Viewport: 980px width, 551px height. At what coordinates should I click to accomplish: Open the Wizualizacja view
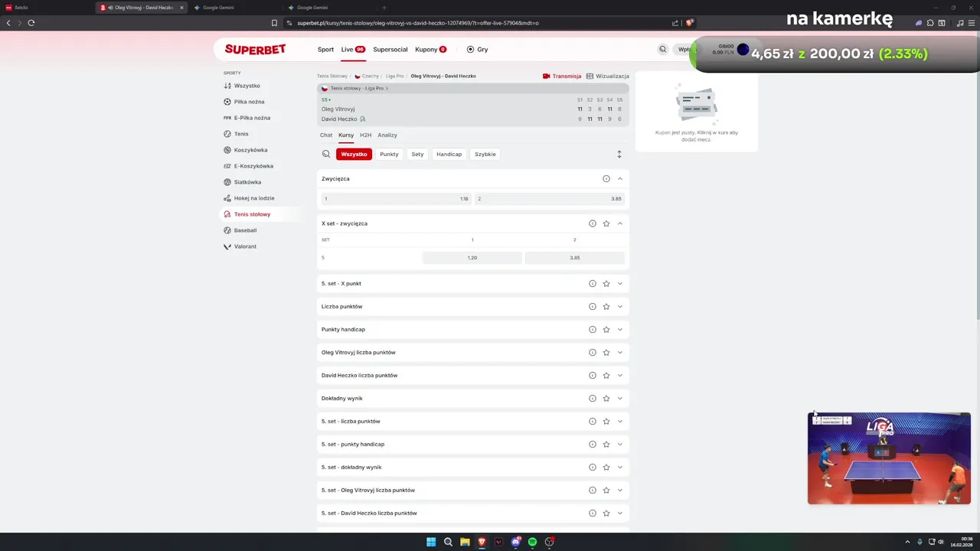[x=608, y=77]
